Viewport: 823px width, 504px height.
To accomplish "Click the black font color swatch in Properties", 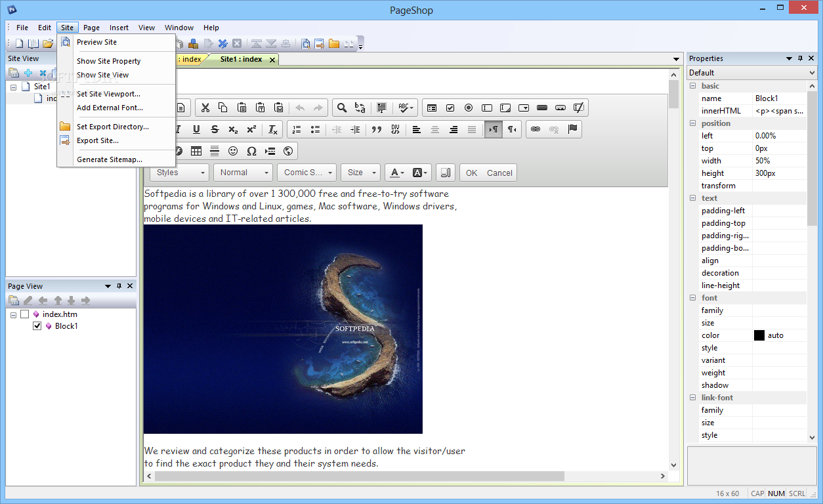I will click(x=759, y=335).
